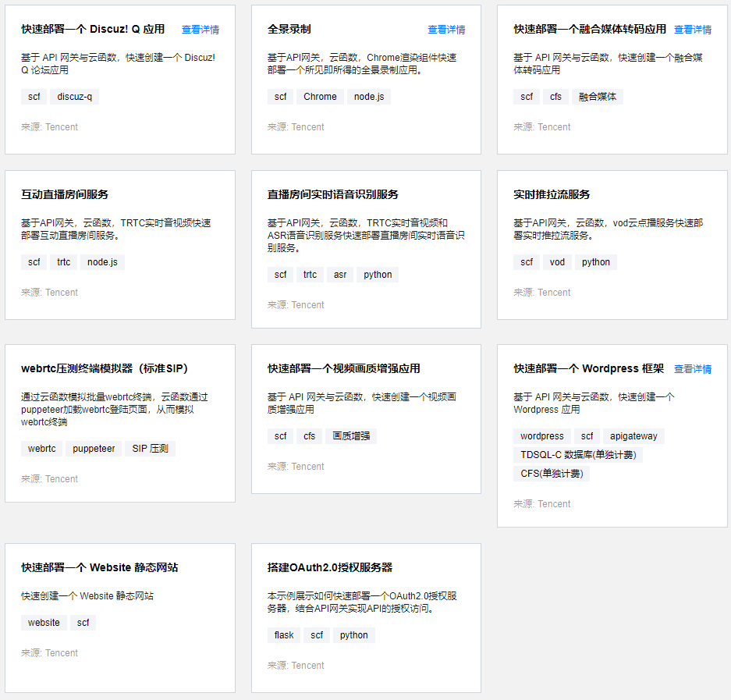Click the apigateway tag

(x=633, y=436)
